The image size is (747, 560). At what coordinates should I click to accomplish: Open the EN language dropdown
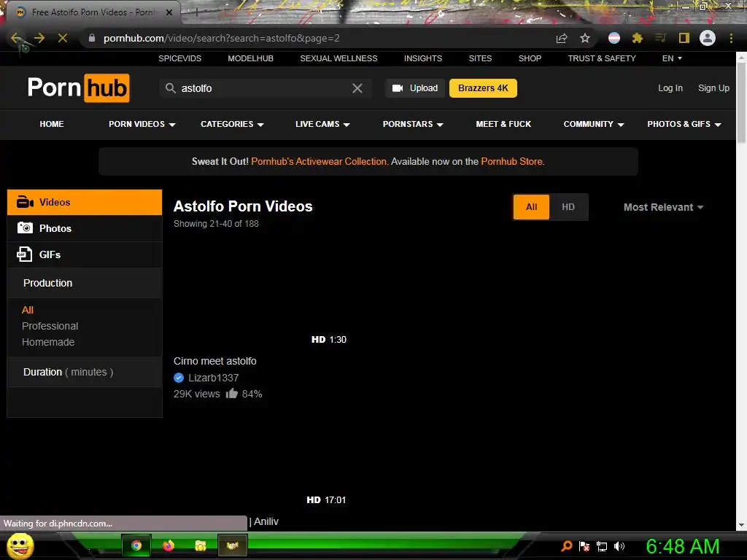(x=672, y=58)
